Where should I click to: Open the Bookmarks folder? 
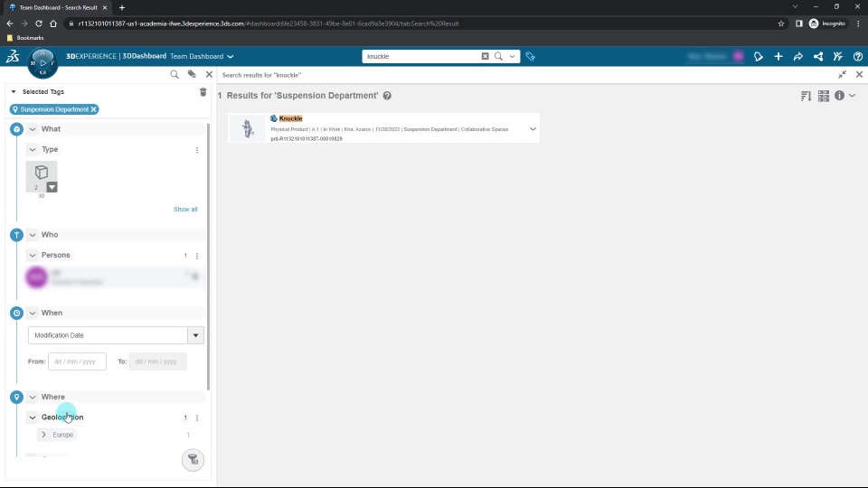[25, 38]
